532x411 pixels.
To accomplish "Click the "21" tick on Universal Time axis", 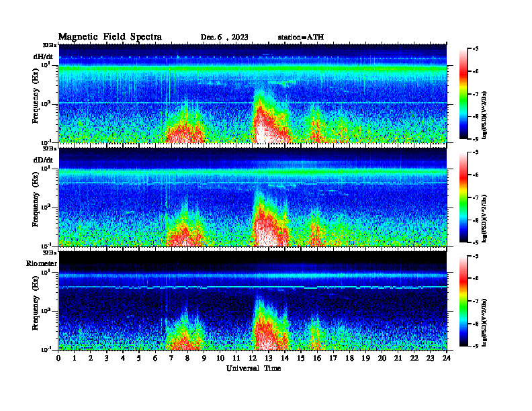I will click(x=398, y=358).
